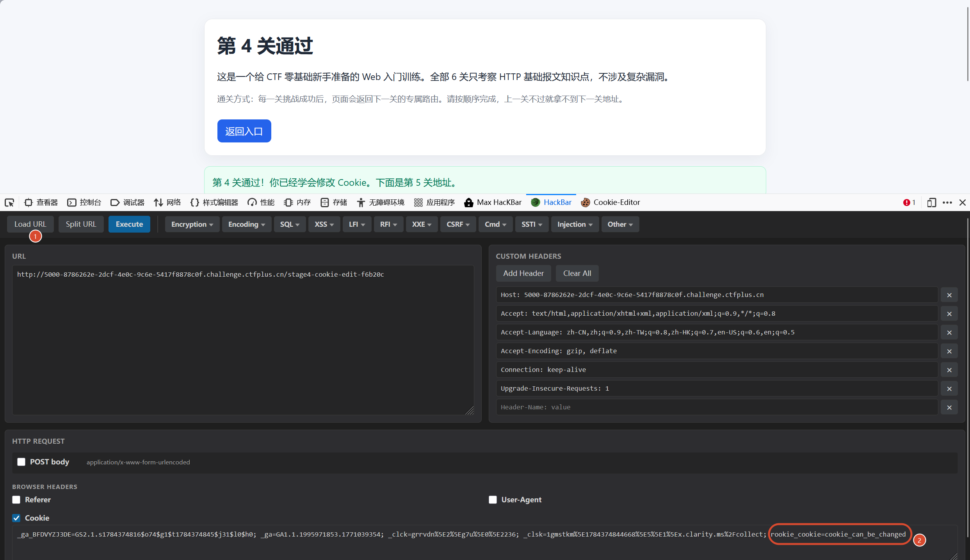
Task: Click the Load URL button
Action: tap(30, 224)
